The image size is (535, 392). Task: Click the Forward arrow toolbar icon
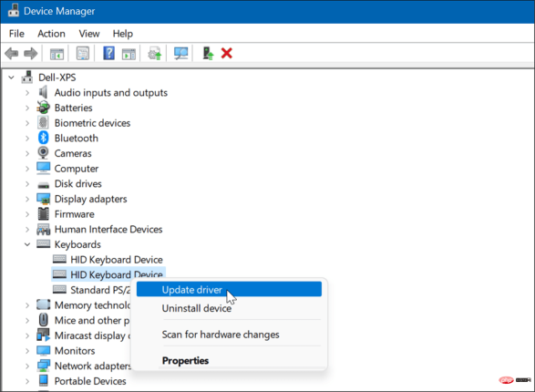point(31,54)
